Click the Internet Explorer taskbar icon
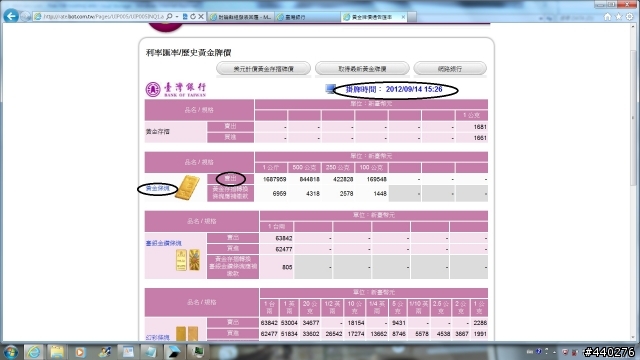Image resolution: width=640 pixels, height=360 pixels. [x=34, y=351]
